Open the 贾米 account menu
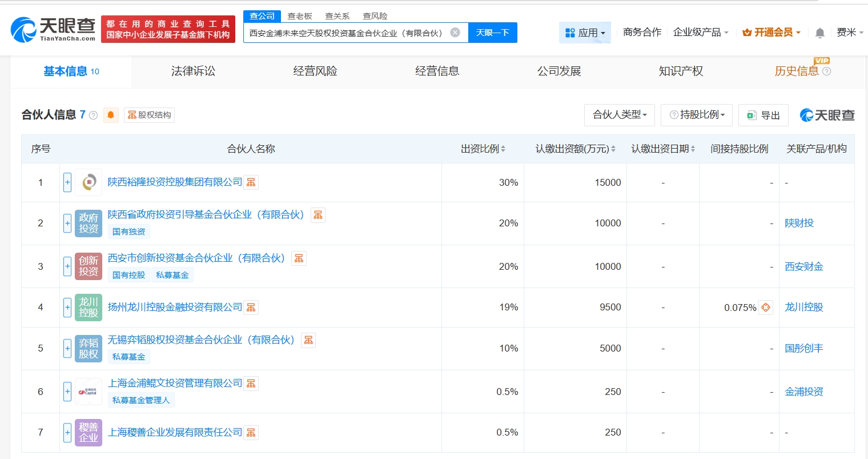The image size is (868, 459). point(850,33)
